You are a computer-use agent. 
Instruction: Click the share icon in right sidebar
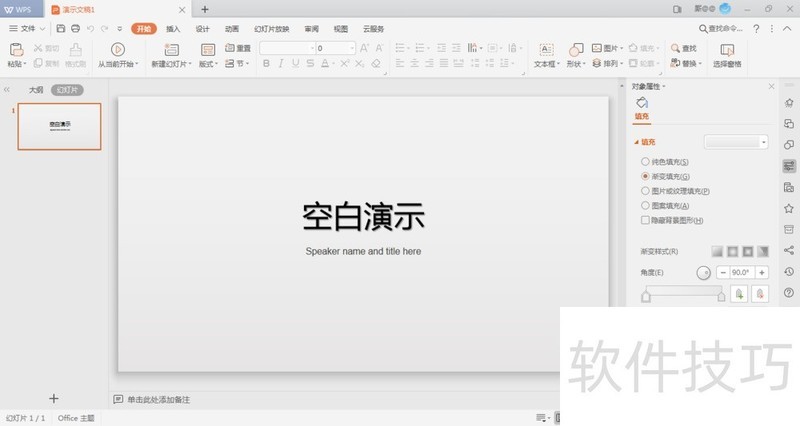[x=789, y=250]
